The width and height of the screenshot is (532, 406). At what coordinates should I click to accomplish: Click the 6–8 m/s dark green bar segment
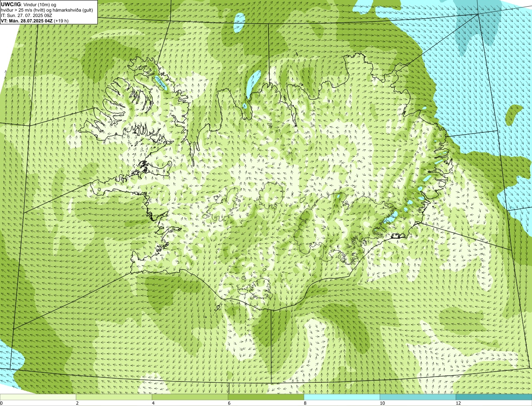point(266,397)
